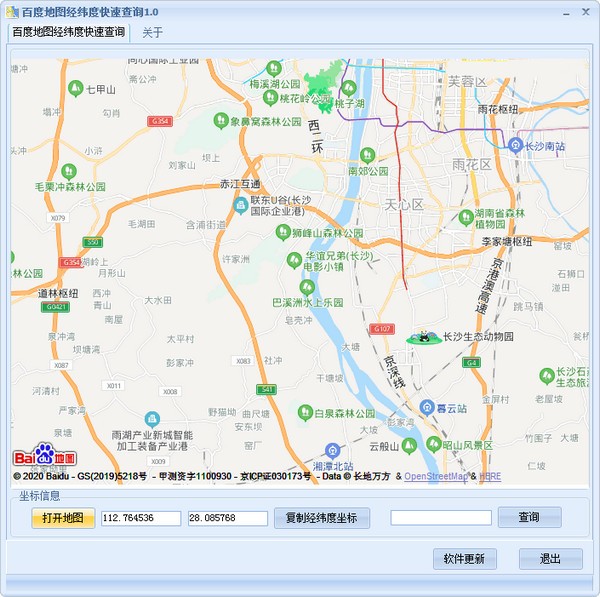
Task: Focus the longitude field 112.764536
Action: (141, 518)
